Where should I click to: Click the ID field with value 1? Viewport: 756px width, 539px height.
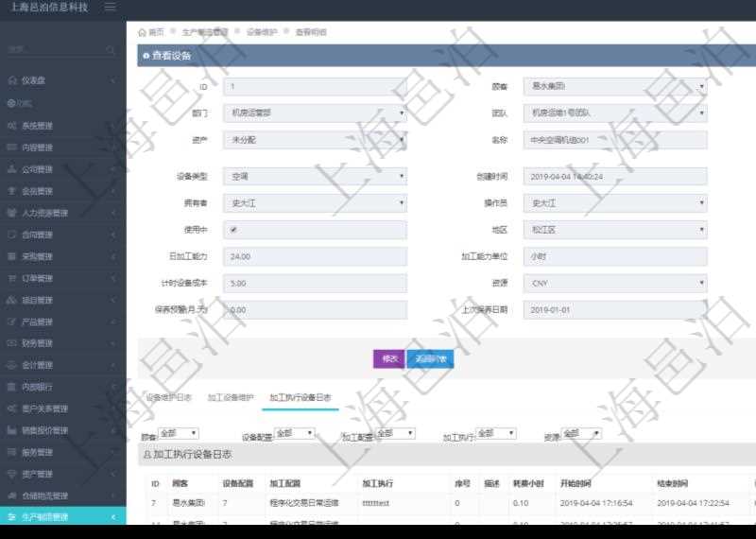[316, 87]
